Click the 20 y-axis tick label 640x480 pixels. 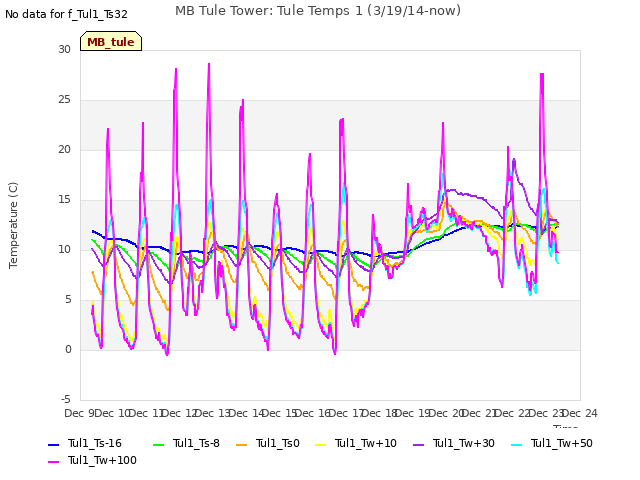pos(64,150)
